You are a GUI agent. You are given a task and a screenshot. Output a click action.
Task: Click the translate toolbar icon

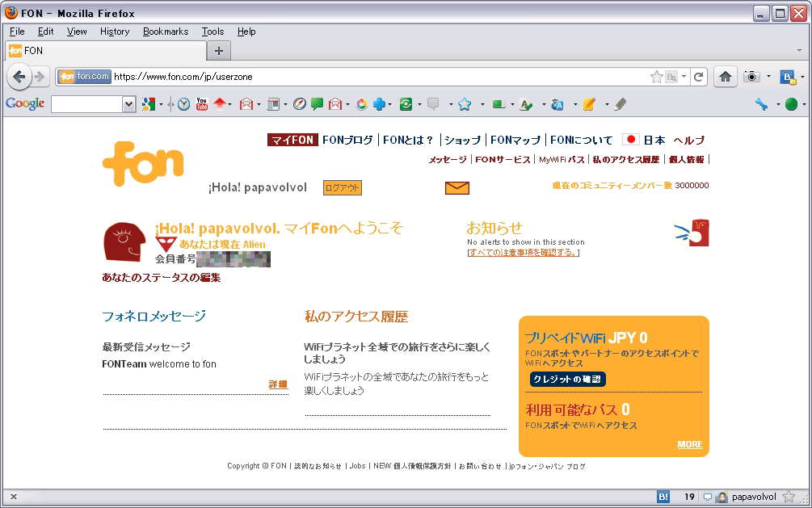[557, 104]
